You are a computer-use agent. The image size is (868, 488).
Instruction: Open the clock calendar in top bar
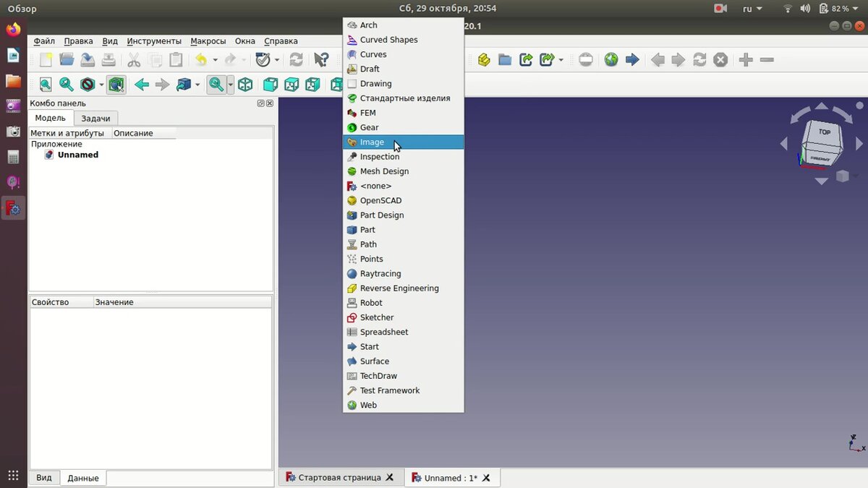point(448,9)
